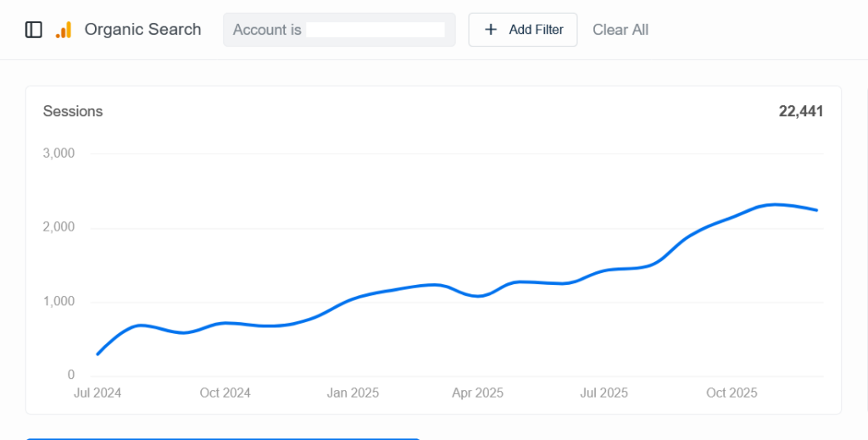Click the Oct 2025 axis label
The image size is (868, 440).
click(x=732, y=393)
